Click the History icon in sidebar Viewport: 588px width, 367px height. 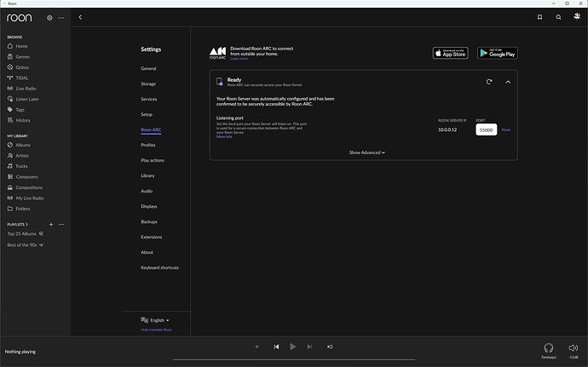click(10, 120)
